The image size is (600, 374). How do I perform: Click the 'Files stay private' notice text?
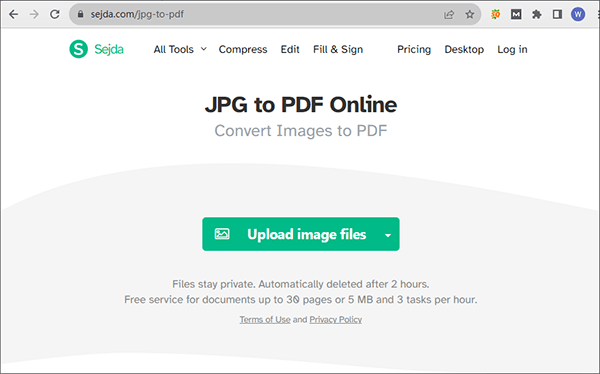click(x=301, y=284)
